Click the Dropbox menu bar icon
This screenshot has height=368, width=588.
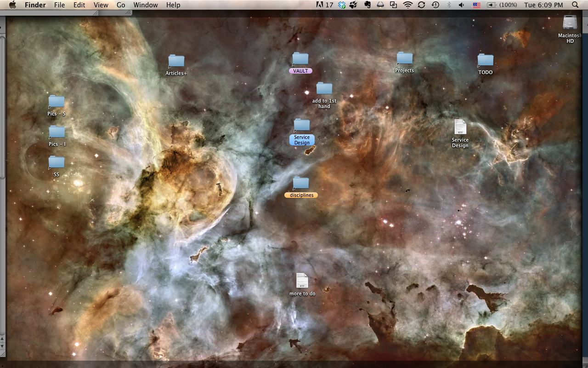(x=342, y=5)
